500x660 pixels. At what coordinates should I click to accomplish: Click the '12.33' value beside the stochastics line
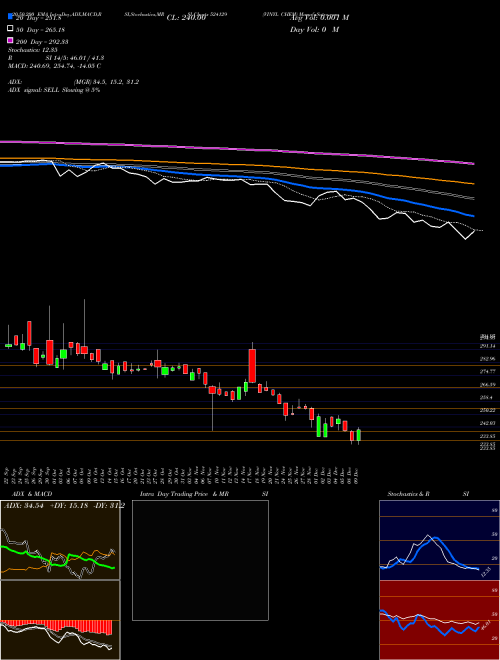point(486,572)
